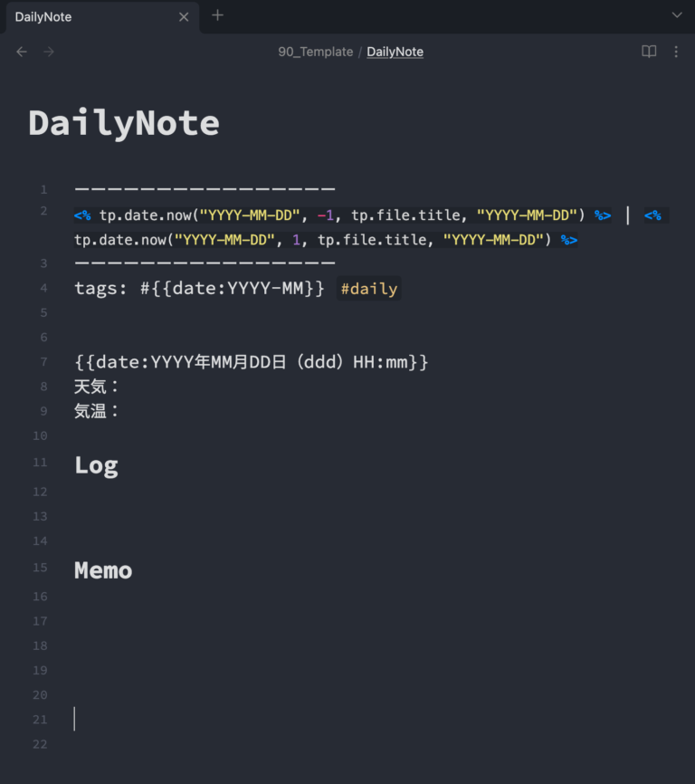This screenshot has height=784, width=695.
Task: Navigate back with the left arrow
Action: 22,52
